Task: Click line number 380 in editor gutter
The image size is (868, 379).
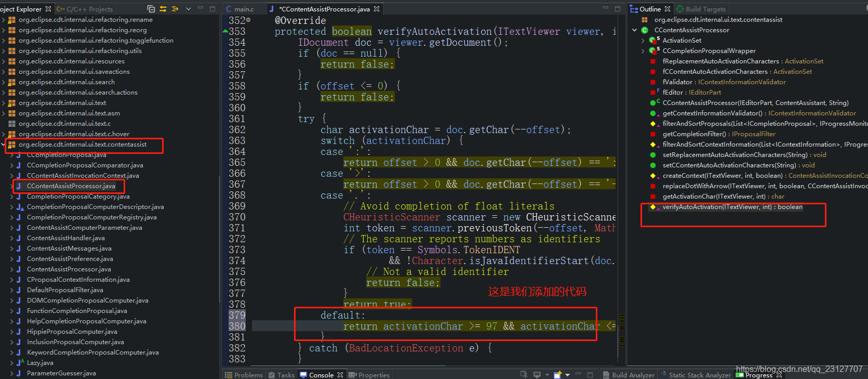Action: point(237,326)
